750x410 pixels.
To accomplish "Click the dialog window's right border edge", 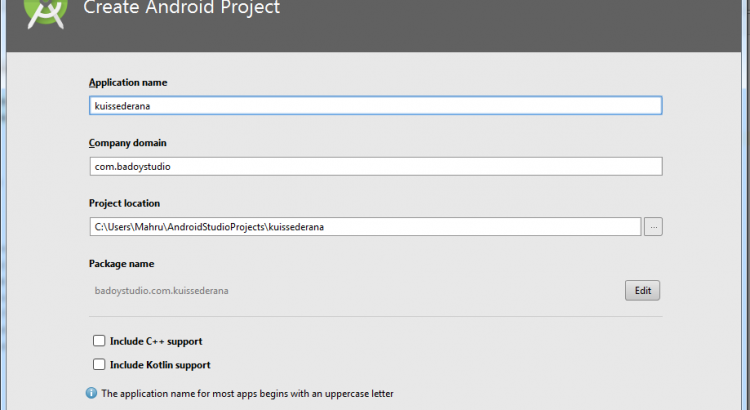I will point(745,220).
